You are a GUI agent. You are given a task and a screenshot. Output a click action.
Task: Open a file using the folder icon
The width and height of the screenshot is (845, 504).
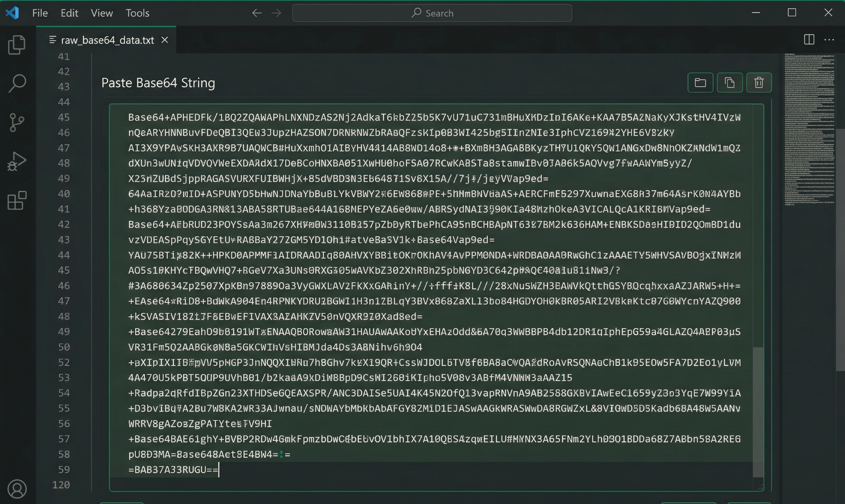click(700, 82)
